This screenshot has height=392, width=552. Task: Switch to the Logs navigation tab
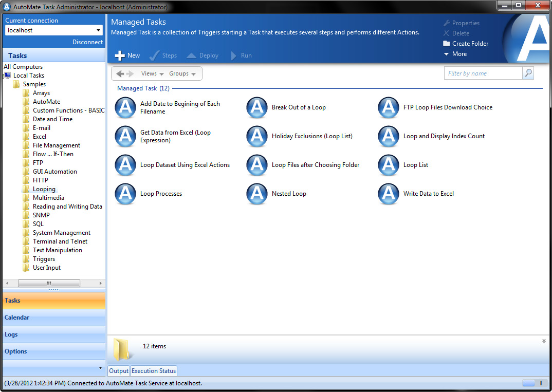(54, 334)
